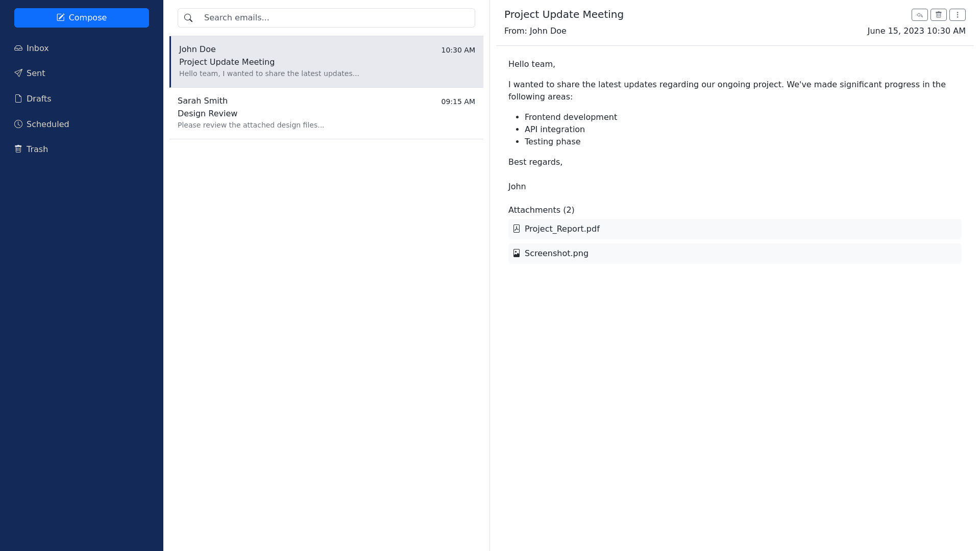Open the Project_Report.pdf attachment

point(562,229)
